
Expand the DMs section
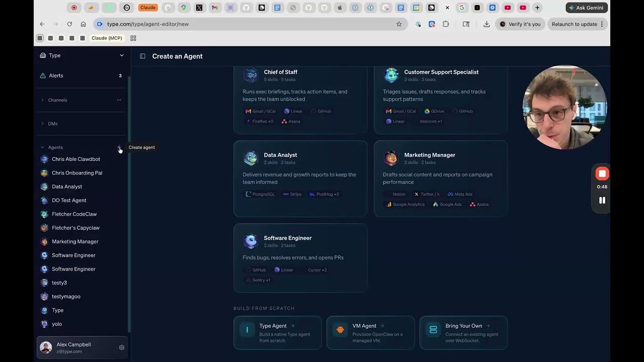(42, 124)
